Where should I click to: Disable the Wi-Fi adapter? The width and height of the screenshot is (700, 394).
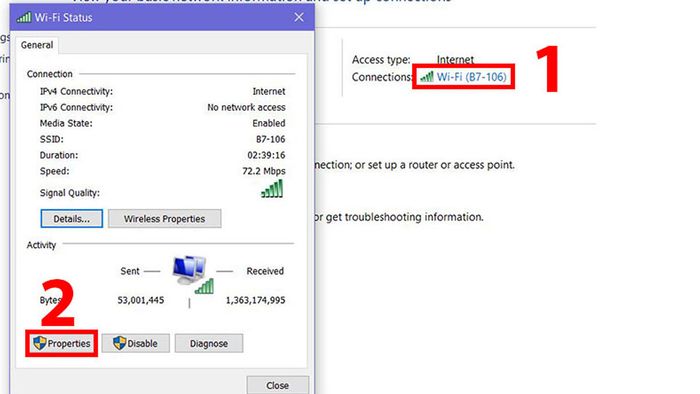[135, 343]
